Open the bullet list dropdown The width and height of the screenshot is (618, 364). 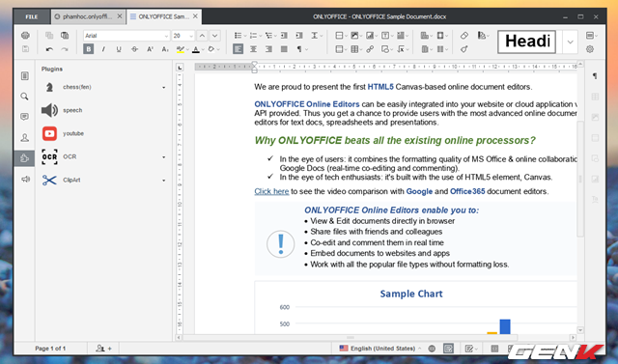[245, 36]
